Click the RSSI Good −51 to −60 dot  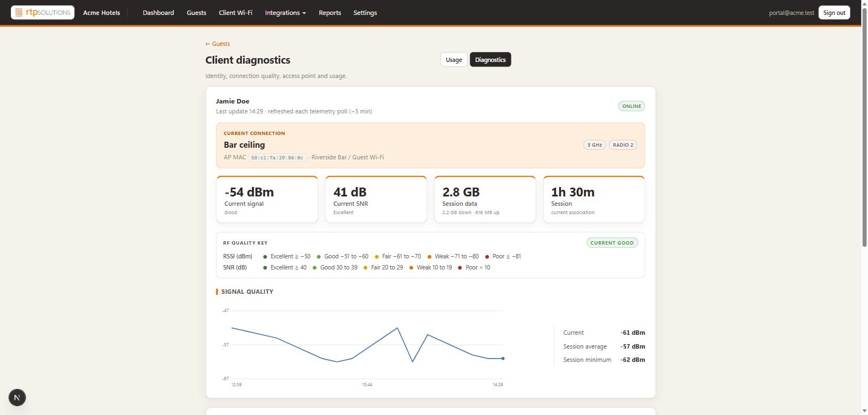point(318,257)
